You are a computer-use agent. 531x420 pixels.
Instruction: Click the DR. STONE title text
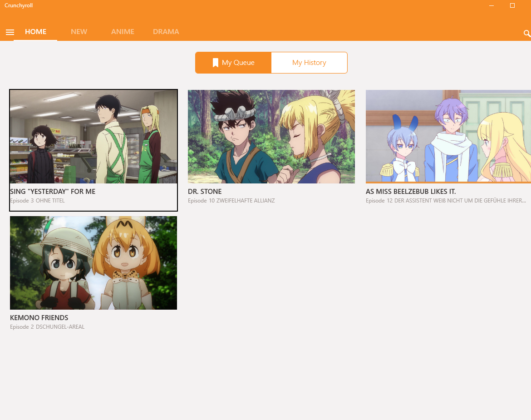pos(205,191)
